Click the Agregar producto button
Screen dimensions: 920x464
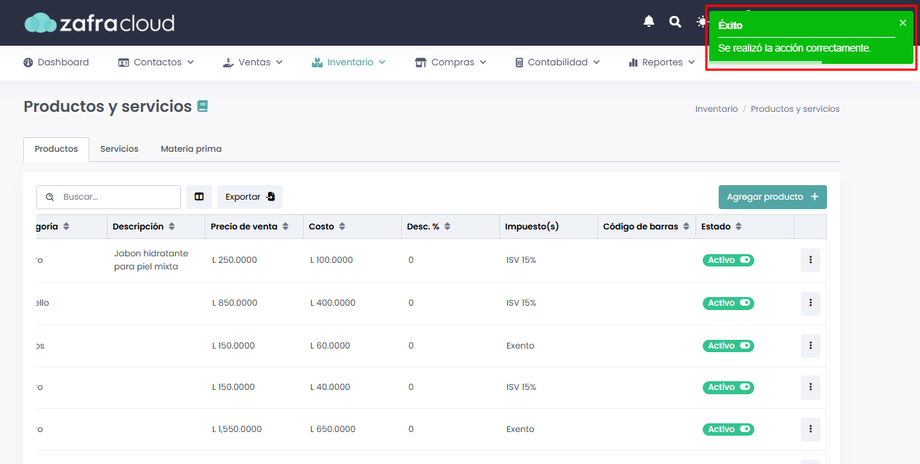tap(772, 197)
